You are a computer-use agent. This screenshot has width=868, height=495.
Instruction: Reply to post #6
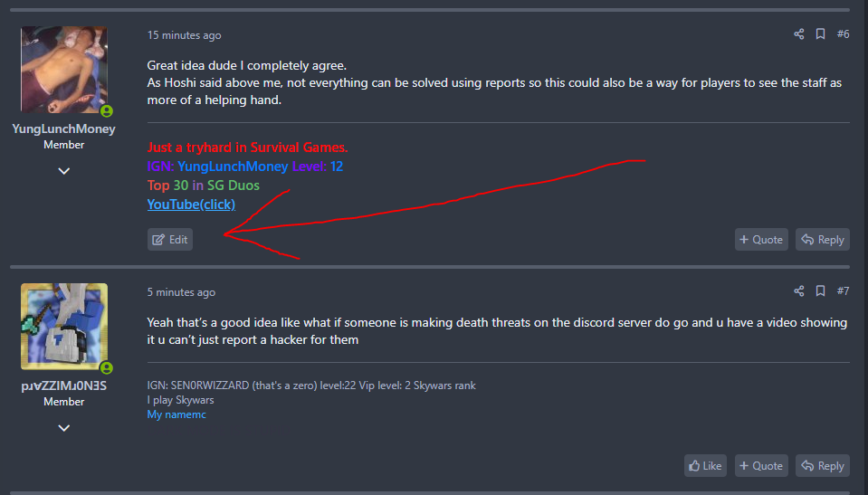point(823,240)
